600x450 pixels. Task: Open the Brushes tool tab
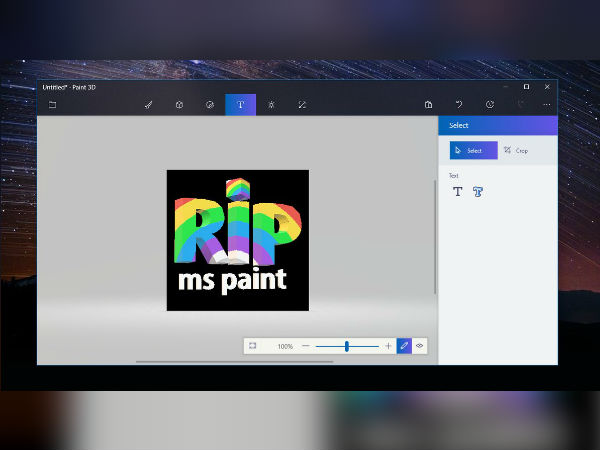click(148, 104)
